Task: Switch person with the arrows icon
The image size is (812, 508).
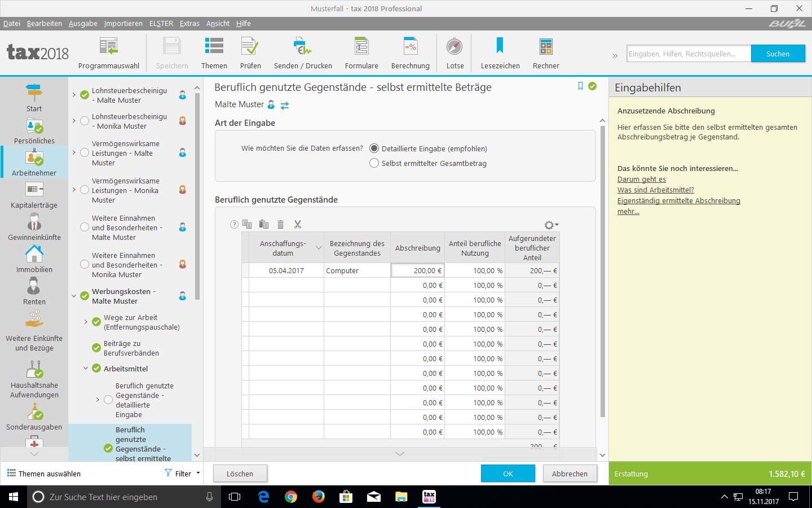Action: click(285, 105)
